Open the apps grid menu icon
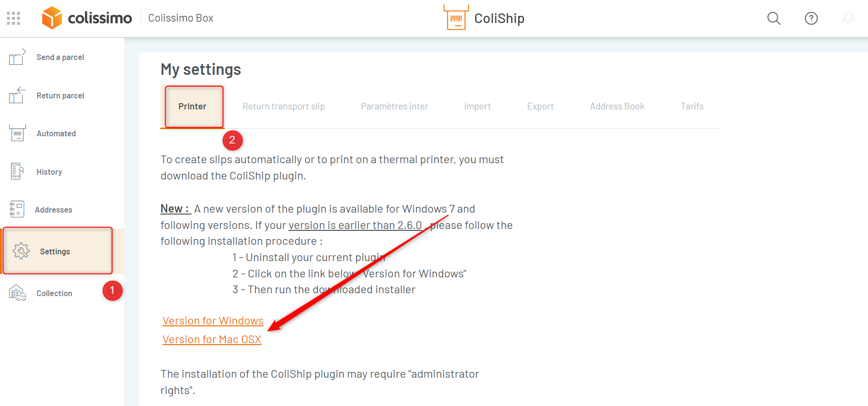Image resolution: width=868 pixels, height=406 pixels. pos(13,18)
